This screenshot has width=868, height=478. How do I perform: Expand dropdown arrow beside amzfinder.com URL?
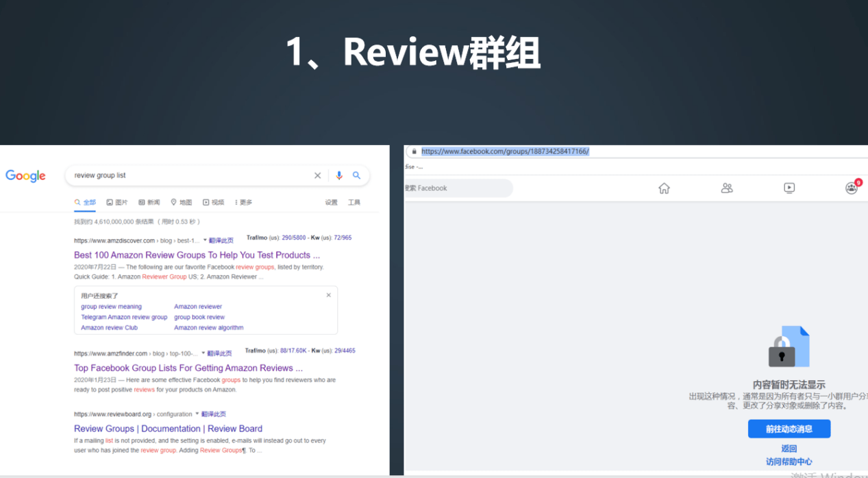[x=203, y=353]
